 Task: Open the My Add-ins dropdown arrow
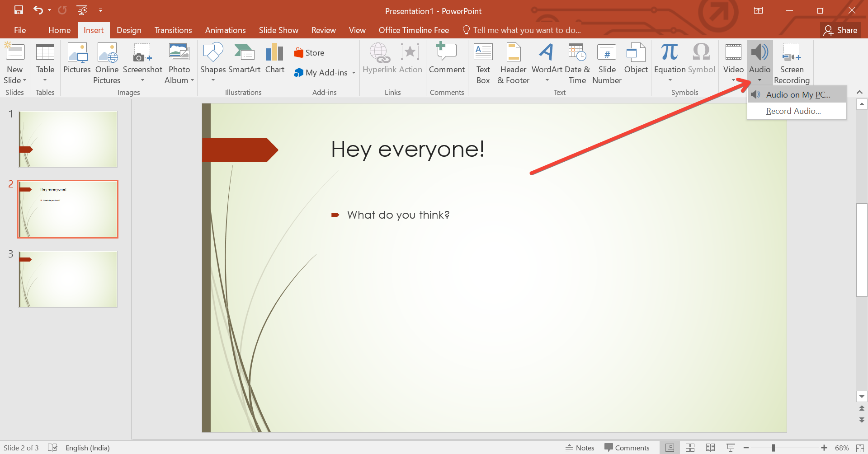pyautogui.click(x=354, y=73)
